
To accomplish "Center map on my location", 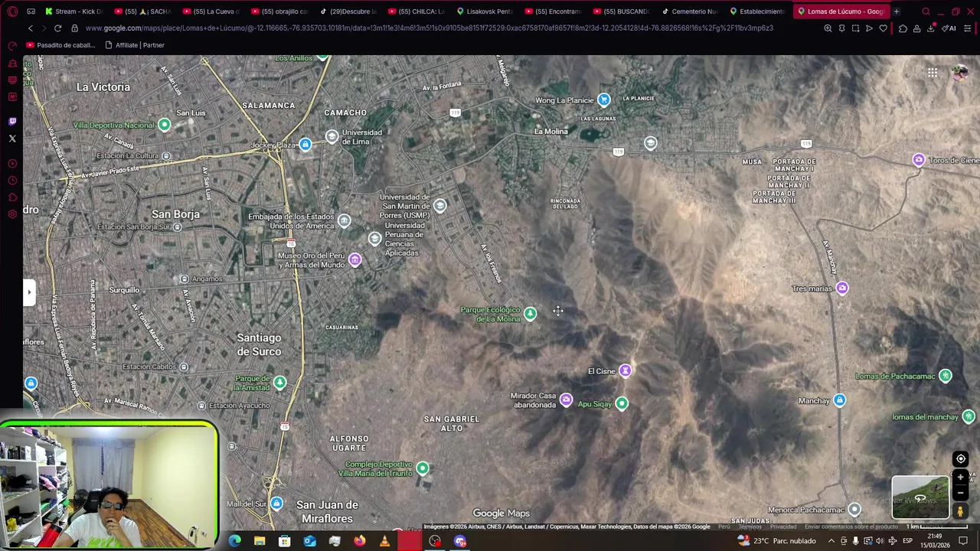I will (961, 459).
